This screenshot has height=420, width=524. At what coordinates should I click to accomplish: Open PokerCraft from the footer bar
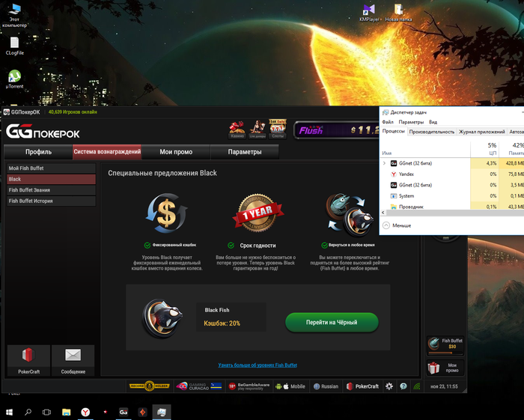tap(362, 386)
